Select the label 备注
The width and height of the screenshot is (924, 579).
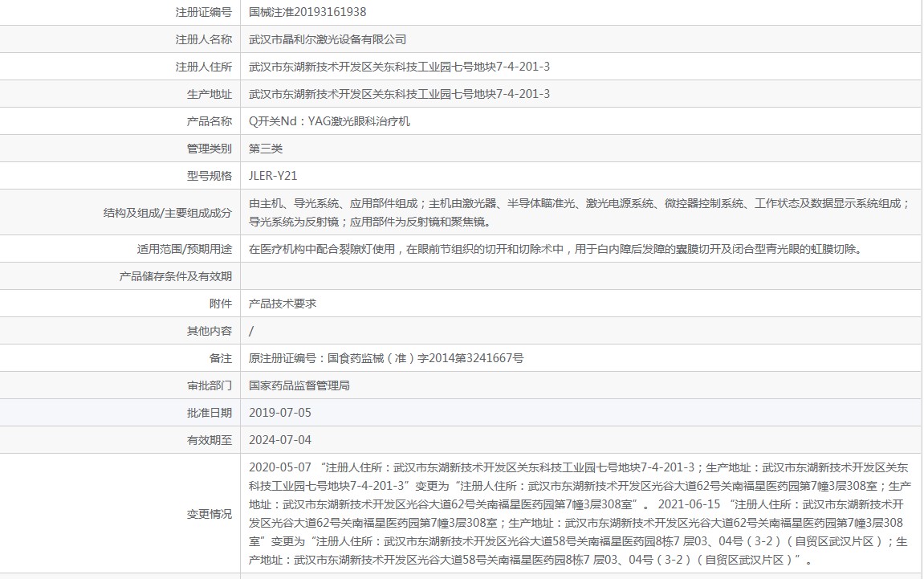coord(221,358)
